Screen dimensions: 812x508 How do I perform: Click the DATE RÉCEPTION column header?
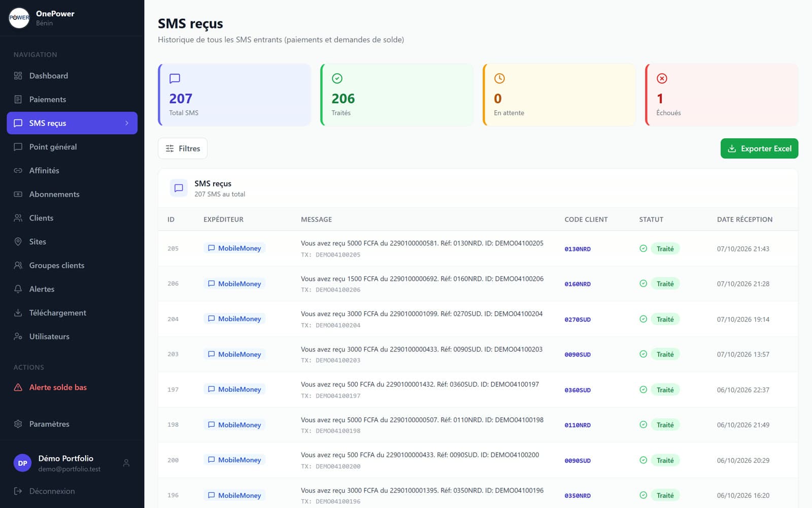[x=745, y=219]
